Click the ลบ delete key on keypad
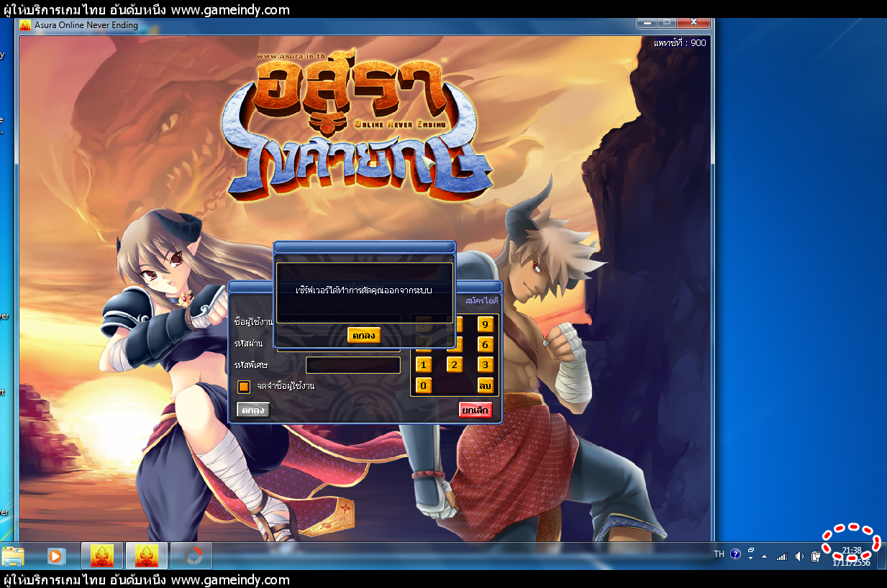Screen dimensions: 887x588 pos(485,386)
